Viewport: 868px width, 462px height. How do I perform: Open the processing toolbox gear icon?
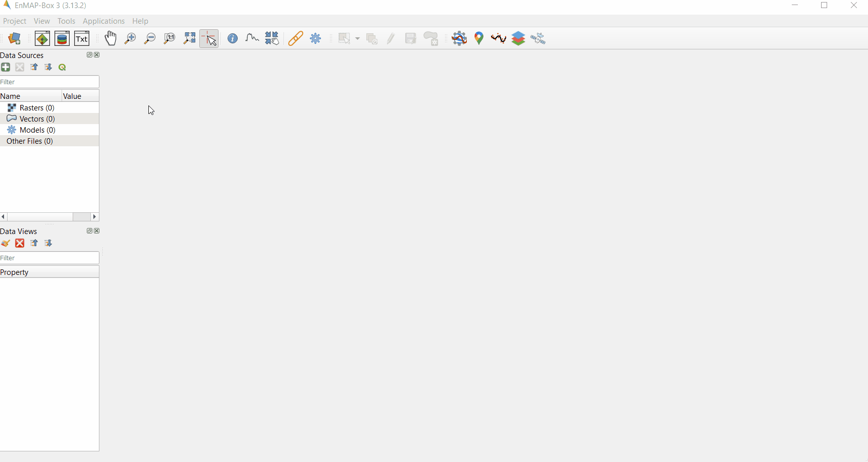click(x=315, y=39)
